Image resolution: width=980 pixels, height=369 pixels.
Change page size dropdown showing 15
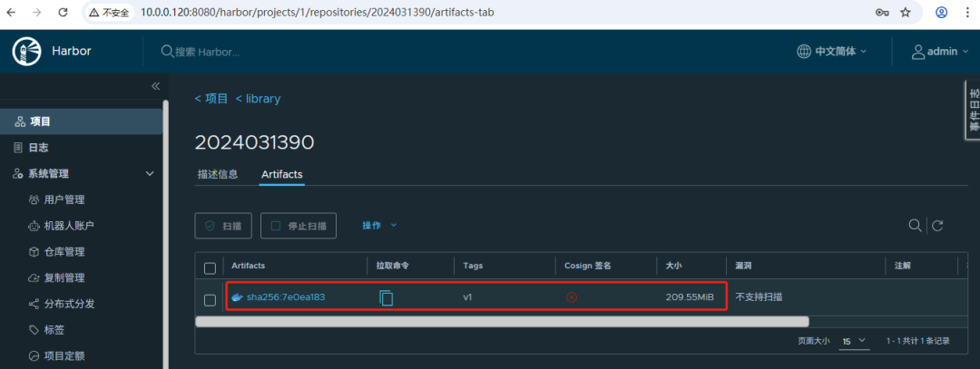[x=854, y=341]
